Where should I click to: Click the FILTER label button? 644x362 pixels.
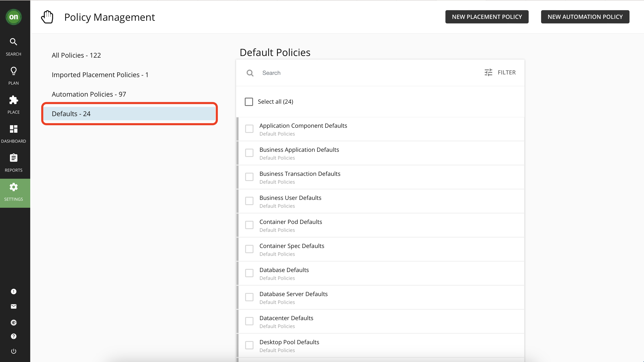pos(507,72)
